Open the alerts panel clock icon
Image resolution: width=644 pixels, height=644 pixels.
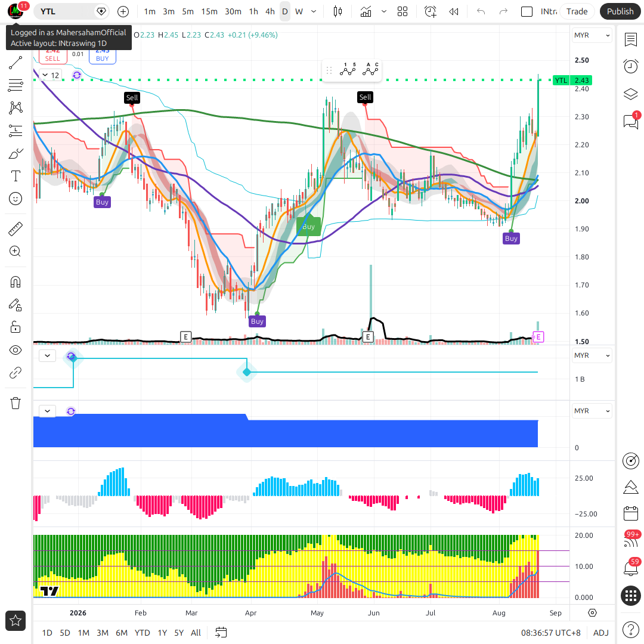(x=631, y=66)
